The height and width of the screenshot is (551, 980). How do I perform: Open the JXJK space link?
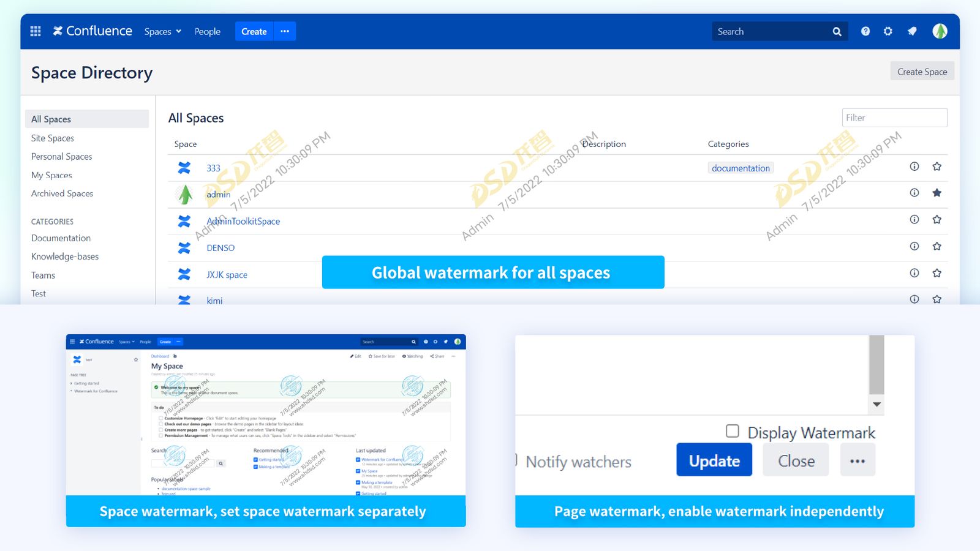tap(227, 275)
